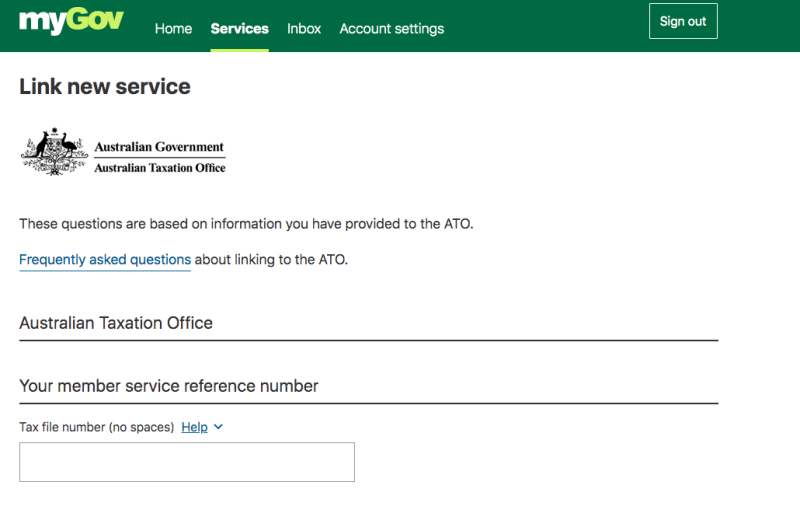This screenshot has width=800, height=510.
Task: Click the 'Australian Government' logo text
Action: click(x=159, y=147)
